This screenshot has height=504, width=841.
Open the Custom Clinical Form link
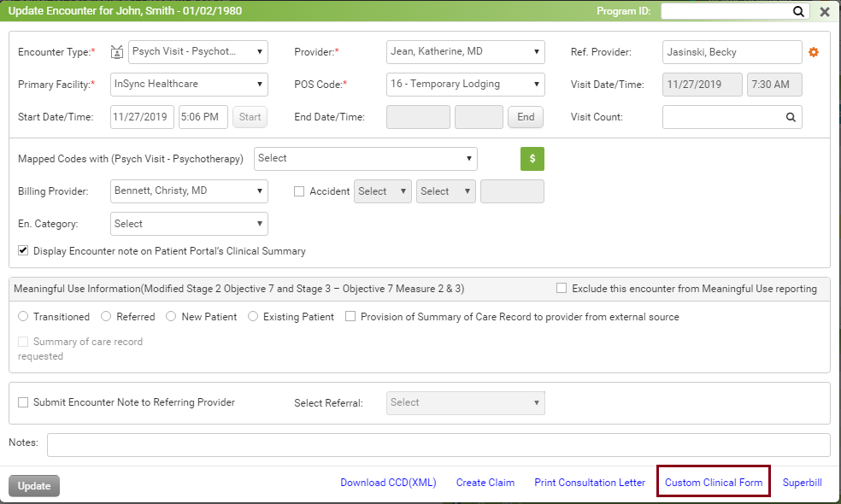pos(714,483)
